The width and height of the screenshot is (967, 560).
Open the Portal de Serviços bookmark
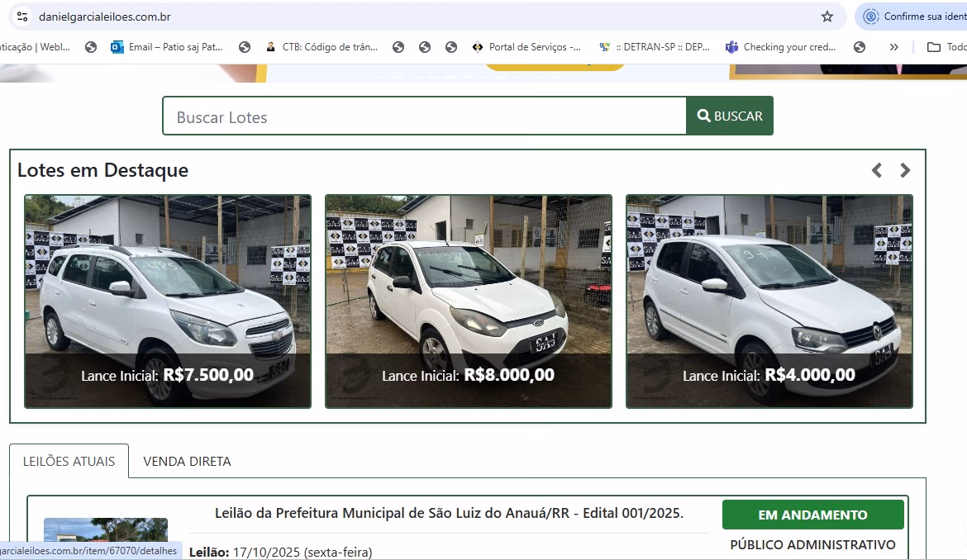[526, 47]
